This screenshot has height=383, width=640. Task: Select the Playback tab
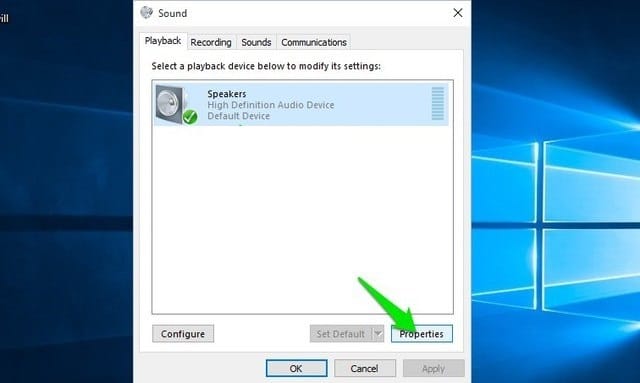coord(163,41)
